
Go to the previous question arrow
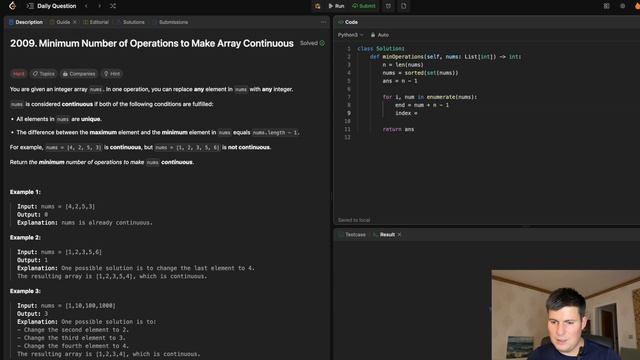(86, 6)
